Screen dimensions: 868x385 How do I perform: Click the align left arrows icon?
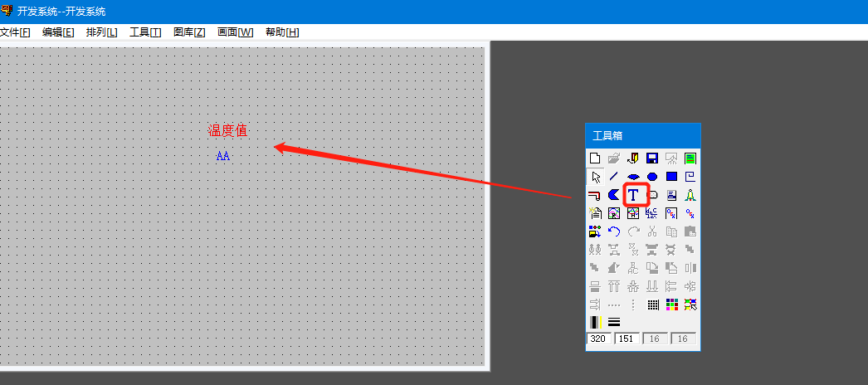pyautogui.click(x=671, y=286)
